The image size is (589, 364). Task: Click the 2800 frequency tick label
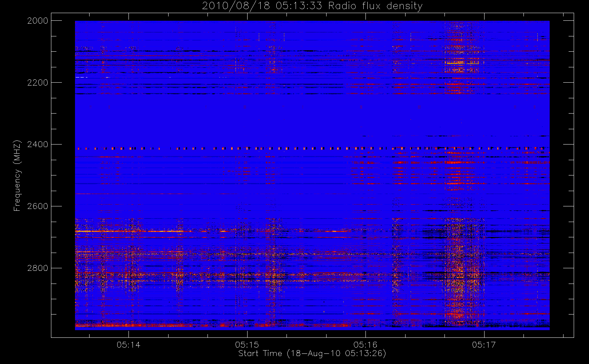38,268
